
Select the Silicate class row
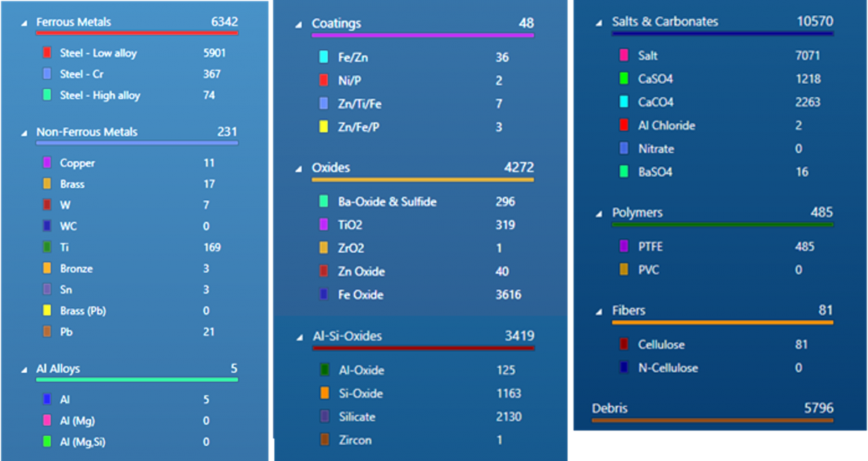tap(357, 417)
